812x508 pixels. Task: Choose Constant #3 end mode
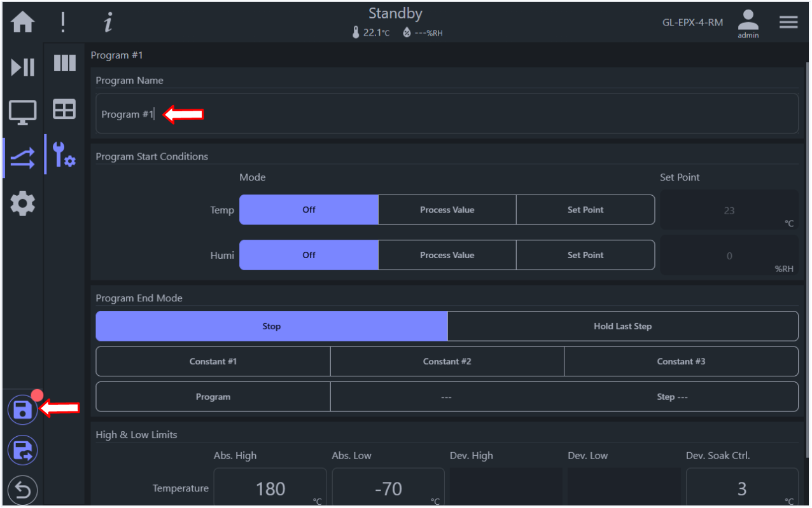point(681,361)
